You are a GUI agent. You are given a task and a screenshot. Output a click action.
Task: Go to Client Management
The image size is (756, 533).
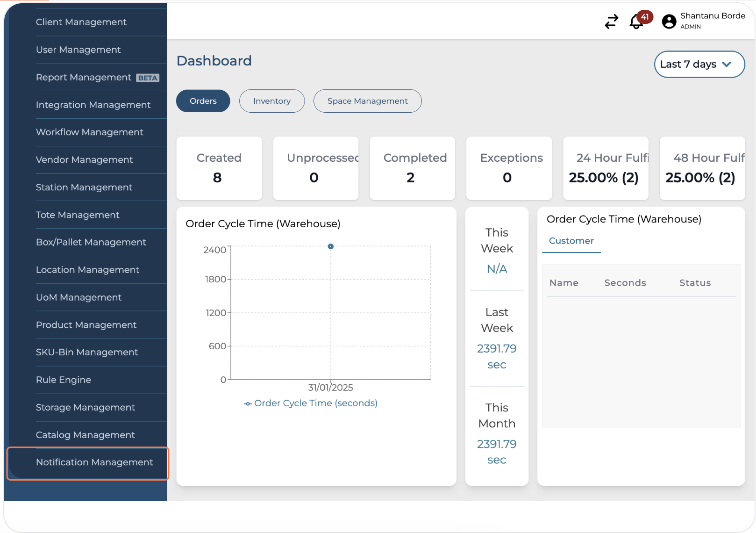tap(81, 22)
